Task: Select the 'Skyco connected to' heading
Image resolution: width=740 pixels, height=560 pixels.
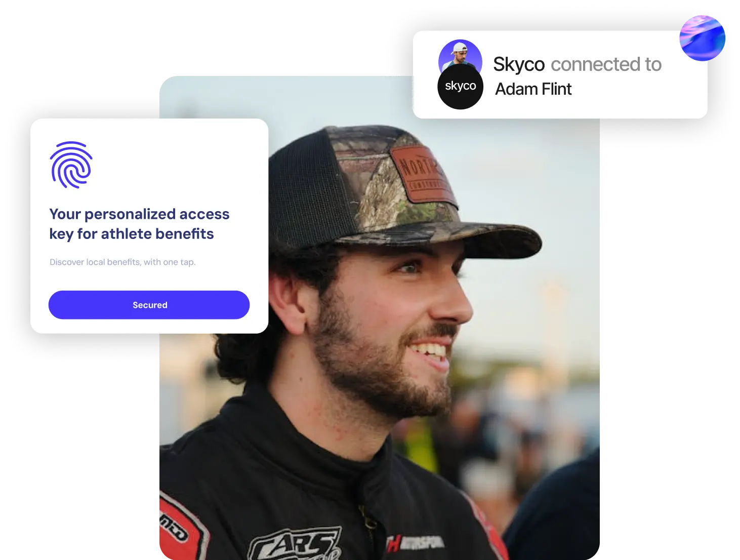Action: 577,64
